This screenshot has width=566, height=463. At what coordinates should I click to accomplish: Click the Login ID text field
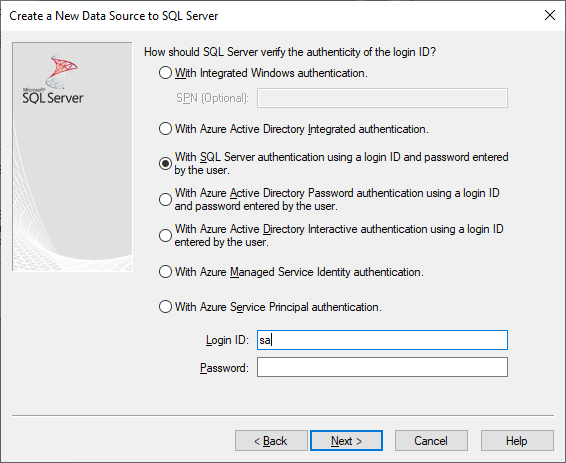[382, 340]
